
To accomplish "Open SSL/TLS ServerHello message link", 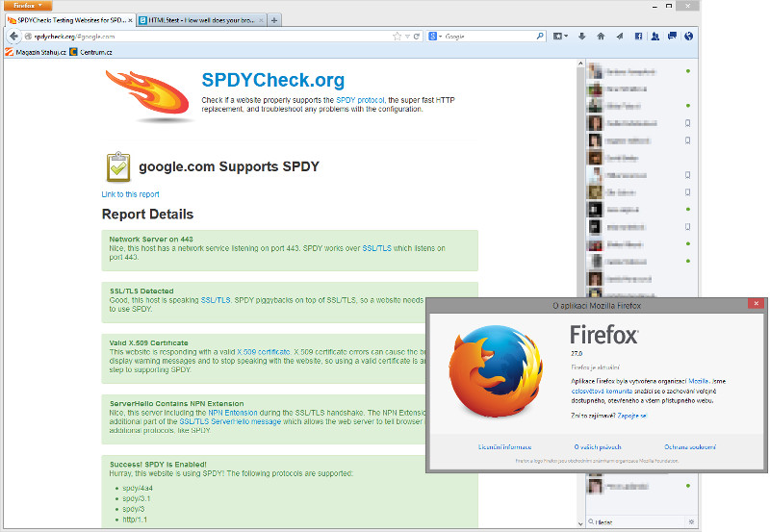I will pyautogui.click(x=230, y=421).
